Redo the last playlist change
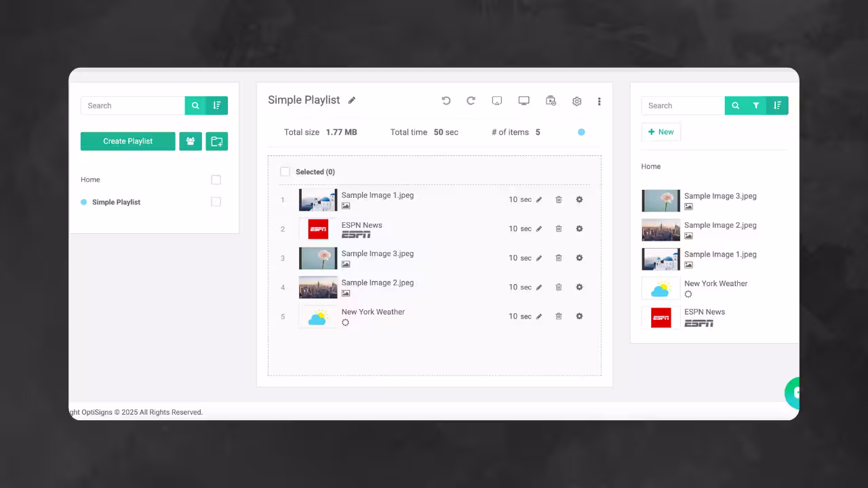 (x=471, y=100)
